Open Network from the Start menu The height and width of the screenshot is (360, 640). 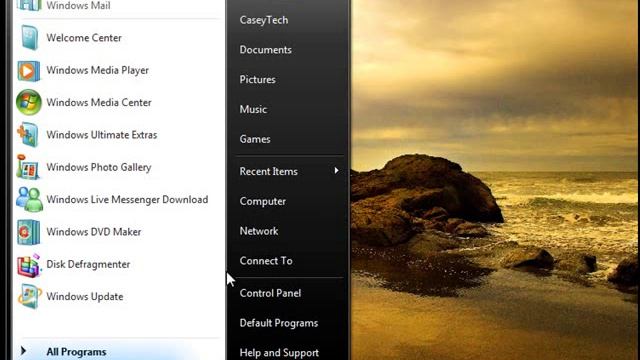coord(259,231)
